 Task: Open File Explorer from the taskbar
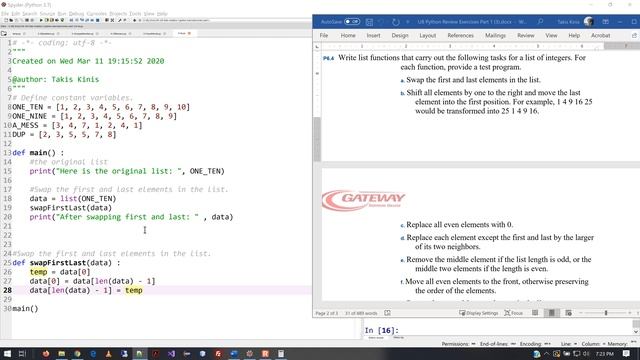(x=61, y=353)
